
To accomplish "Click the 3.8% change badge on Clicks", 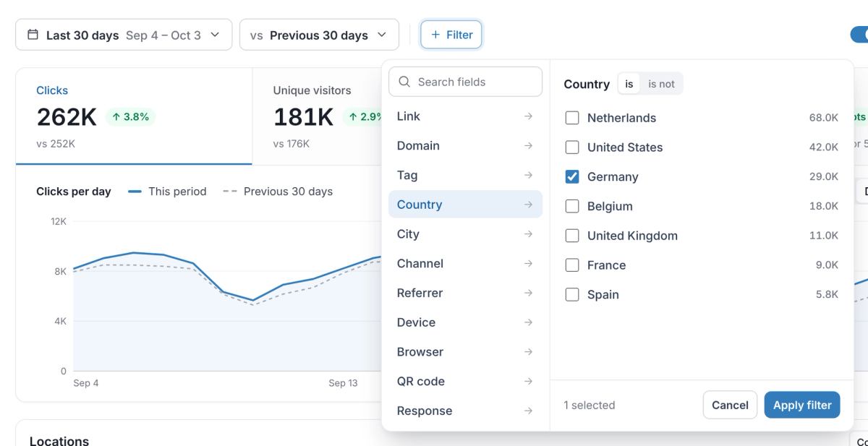I will click(x=130, y=116).
